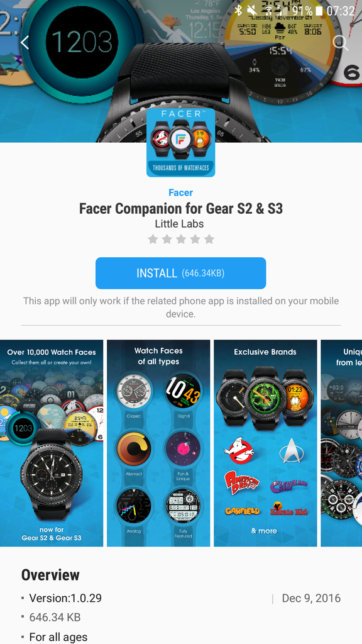Open the Facer category link

pyautogui.click(x=180, y=192)
